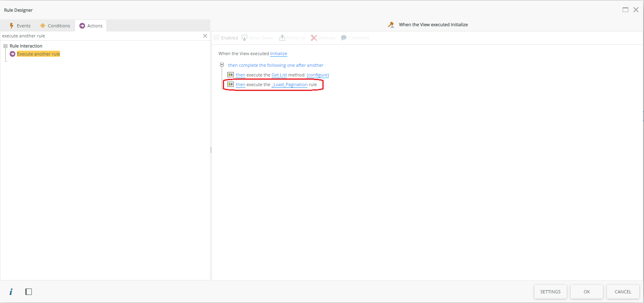Switch to the Events tab
Image resolution: width=644 pixels, height=303 pixels.
click(x=20, y=26)
